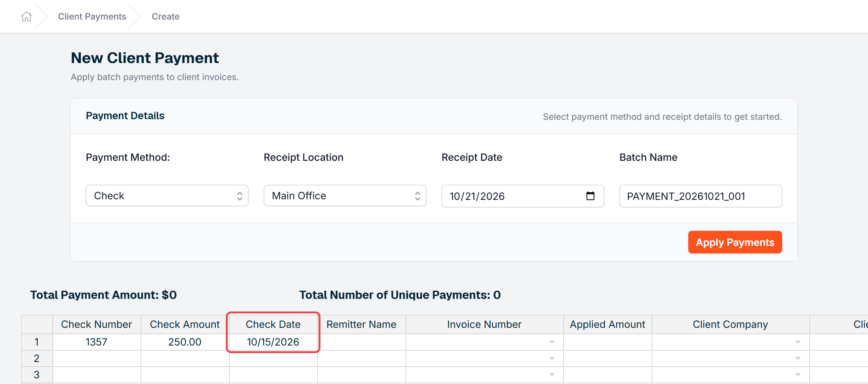Select the Invoice Number column header
This screenshot has height=384, width=868.
484,324
